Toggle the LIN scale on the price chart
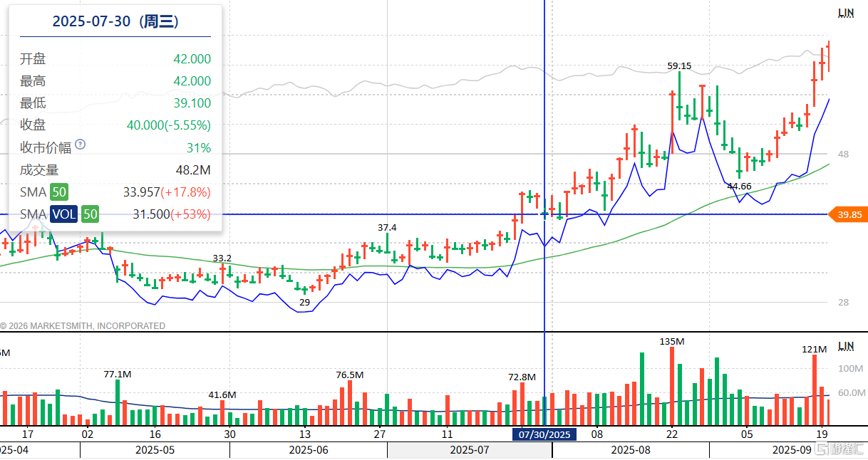Image resolution: width=868 pixels, height=460 pixels. [x=845, y=13]
